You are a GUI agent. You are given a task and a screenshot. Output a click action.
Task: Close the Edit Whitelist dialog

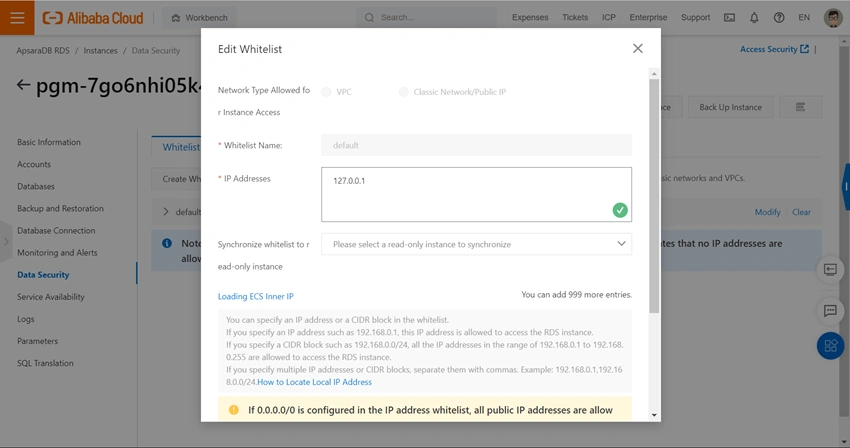pos(638,49)
